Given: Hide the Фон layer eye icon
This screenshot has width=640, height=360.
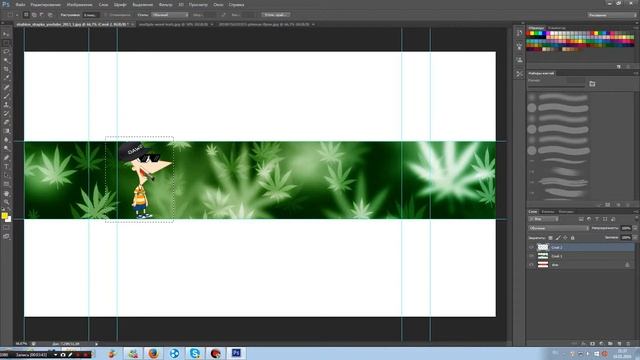Looking at the screenshot, I should click(531, 265).
